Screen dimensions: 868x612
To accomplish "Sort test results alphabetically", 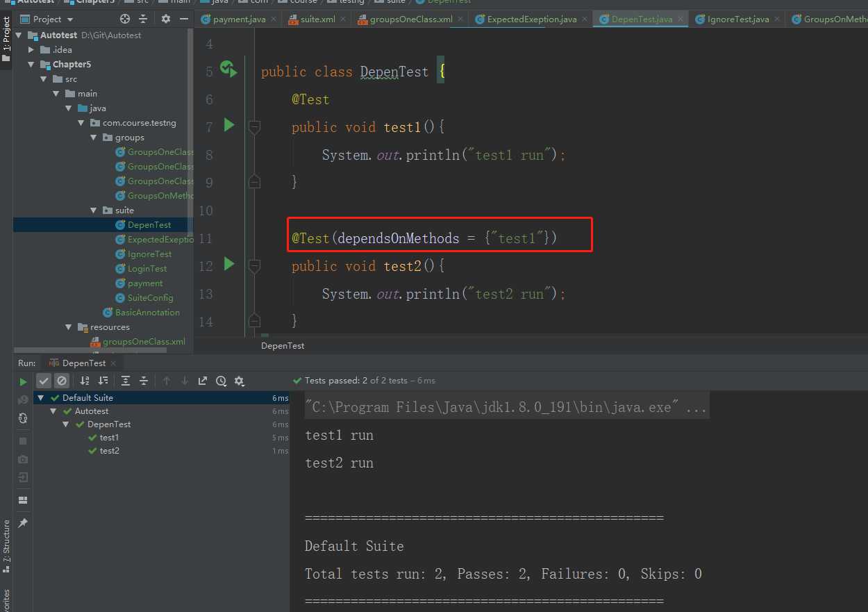I will 85,381.
